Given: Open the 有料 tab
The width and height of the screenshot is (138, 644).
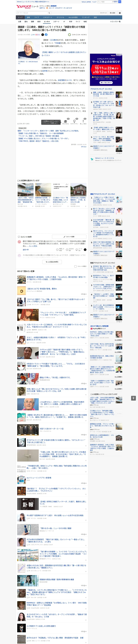Looking at the screenshot, I should (95, 17).
